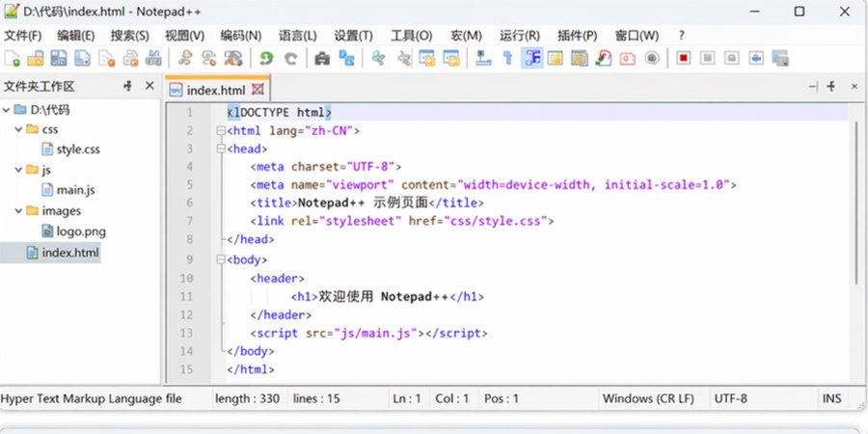Click the greyed Redo arrow icon
This screenshot has height=434, width=868.
(290, 58)
